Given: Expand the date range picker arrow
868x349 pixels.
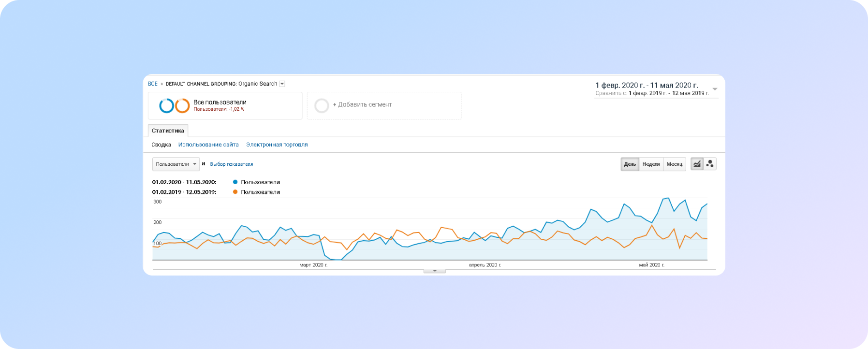Looking at the screenshot, I should coord(715,89).
